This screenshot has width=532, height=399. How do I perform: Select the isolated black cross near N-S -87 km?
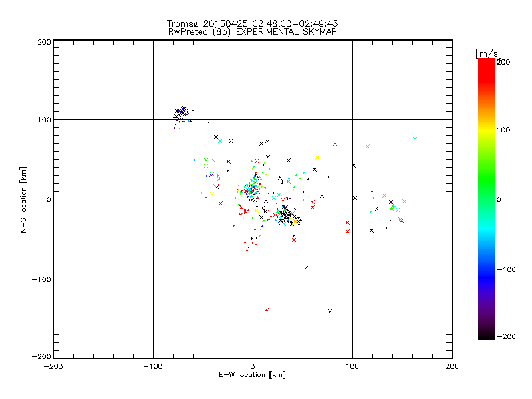(x=307, y=268)
